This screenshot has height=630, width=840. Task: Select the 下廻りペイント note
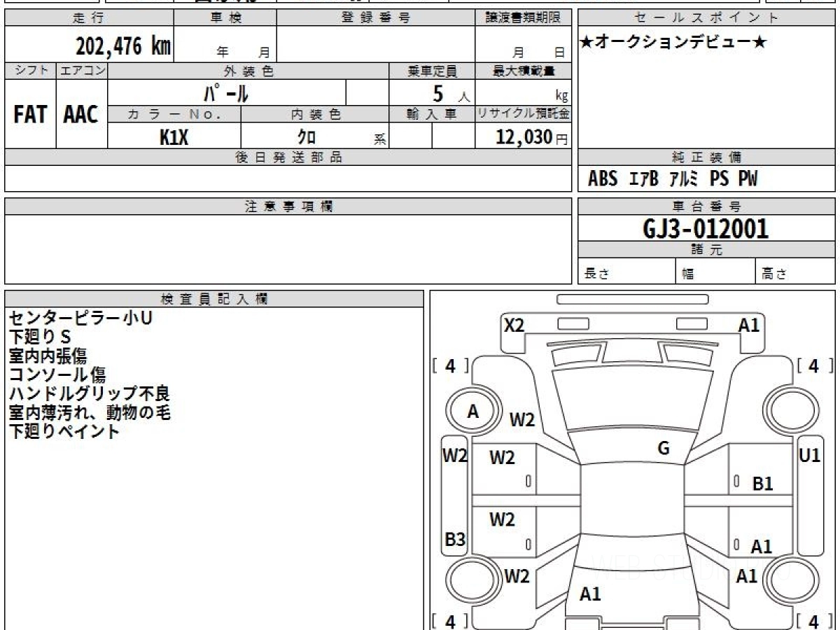pos(64,431)
